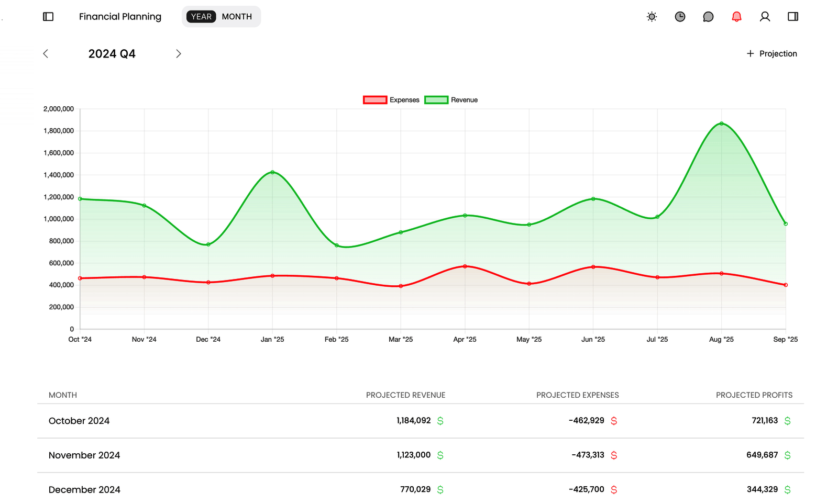The height and width of the screenshot is (504, 838).
Task: Add a new Projection
Action: tap(771, 54)
